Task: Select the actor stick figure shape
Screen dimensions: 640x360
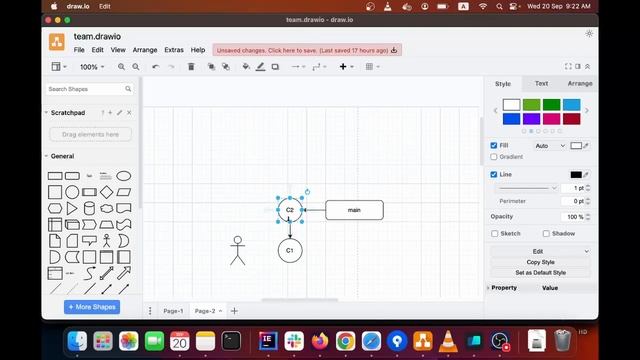Action: click(107, 241)
